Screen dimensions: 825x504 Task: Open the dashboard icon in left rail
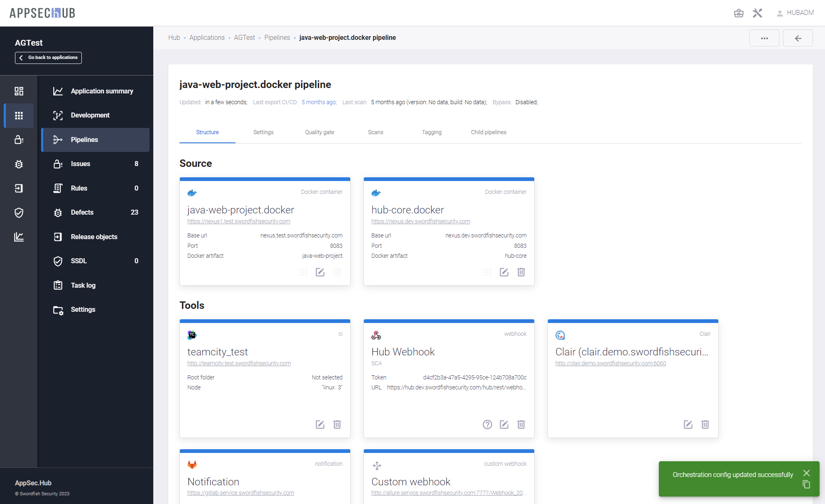(19, 91)
